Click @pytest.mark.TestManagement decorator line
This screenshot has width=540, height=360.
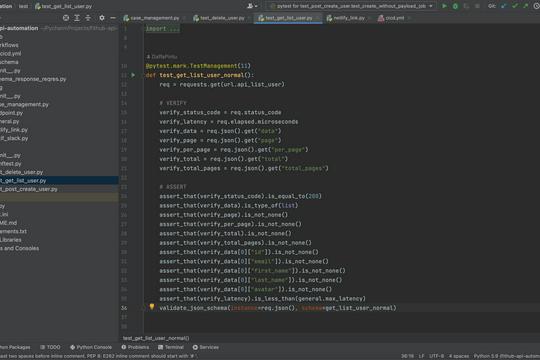pos(198,66)
